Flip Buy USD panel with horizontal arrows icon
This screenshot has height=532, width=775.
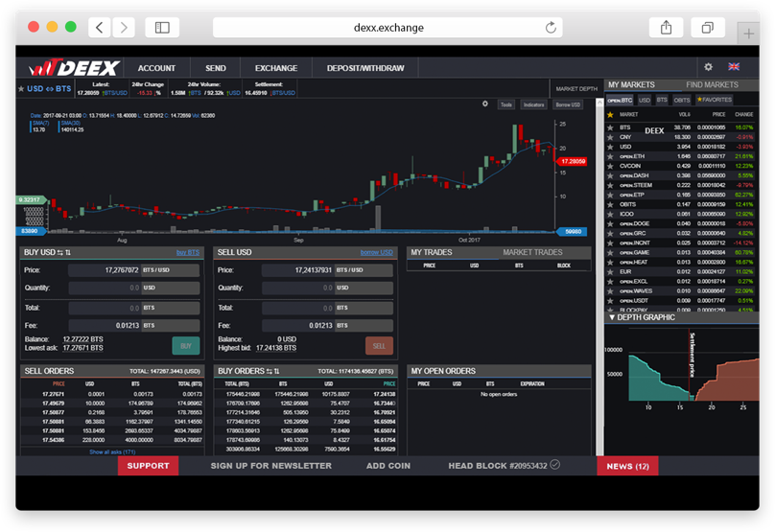60,252
